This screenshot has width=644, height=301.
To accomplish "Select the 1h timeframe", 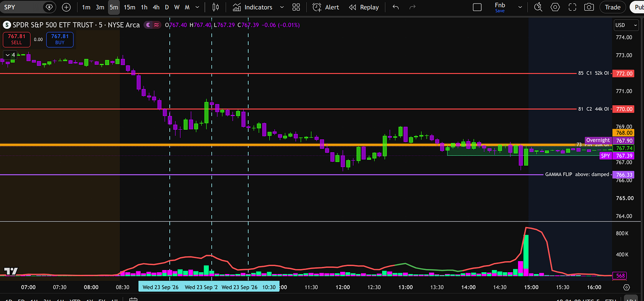I will pyautogui.click(x=144, y=7).
